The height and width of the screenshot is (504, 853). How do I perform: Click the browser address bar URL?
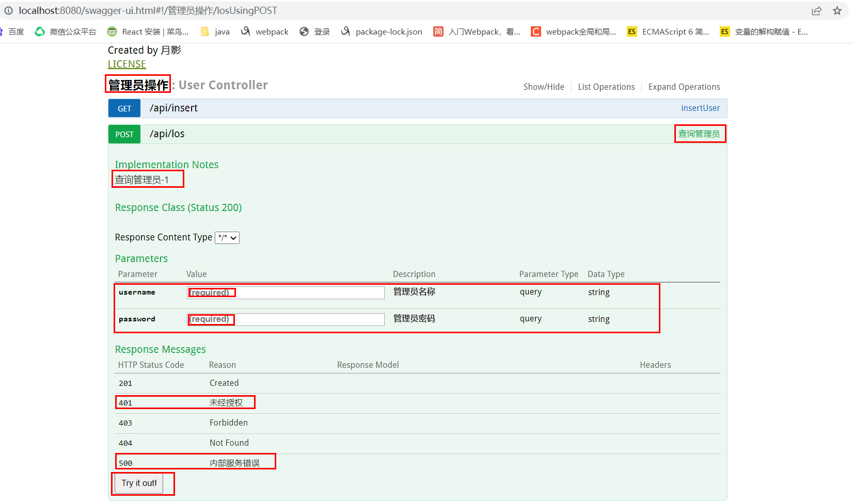148,11
